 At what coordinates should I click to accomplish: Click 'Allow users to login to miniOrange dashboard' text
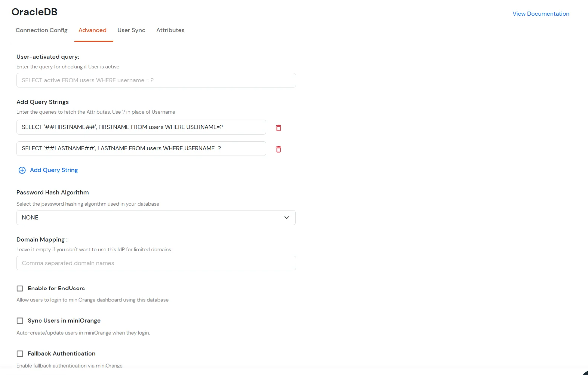[92, 300]
